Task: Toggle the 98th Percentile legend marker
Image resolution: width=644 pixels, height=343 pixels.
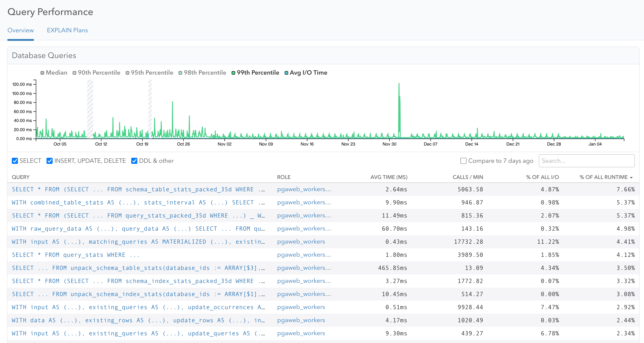Action: (180, 73)
